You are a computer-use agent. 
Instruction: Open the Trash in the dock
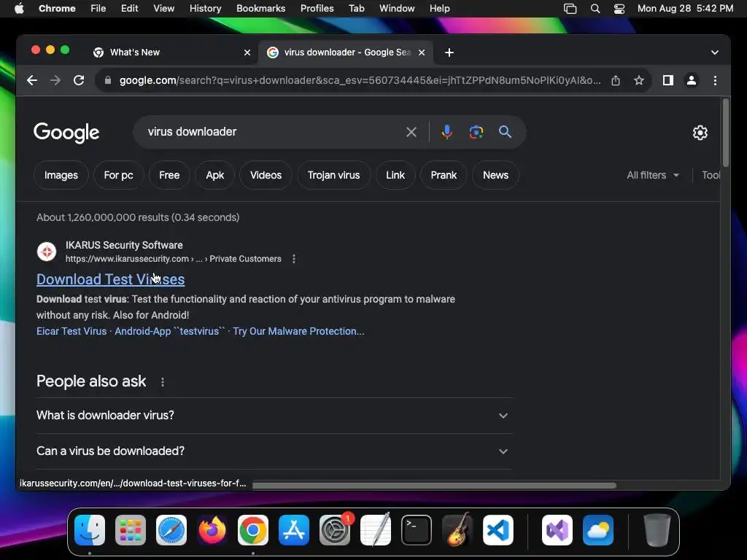[x=657, y=529]
